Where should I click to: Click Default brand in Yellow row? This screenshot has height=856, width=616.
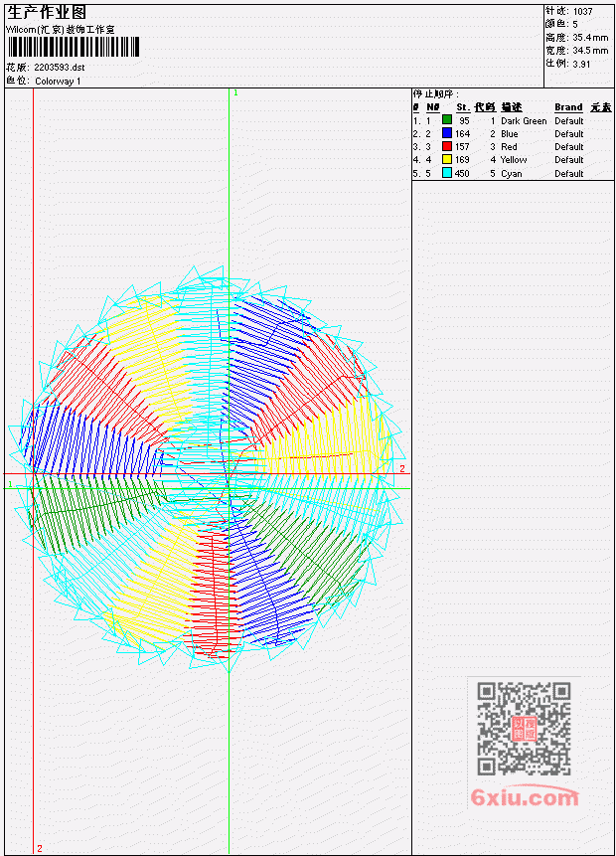click(569, 160)
